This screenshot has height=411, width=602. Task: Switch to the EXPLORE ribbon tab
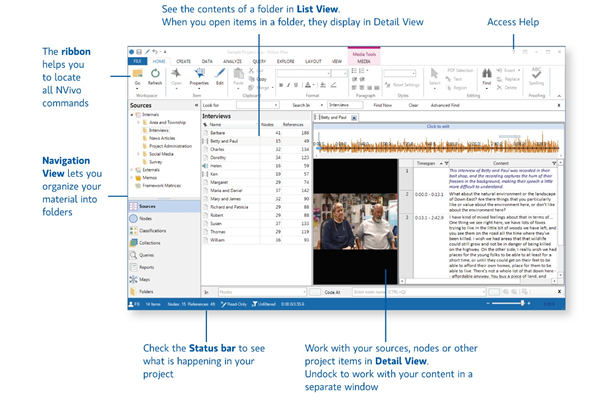pos(286,61)
